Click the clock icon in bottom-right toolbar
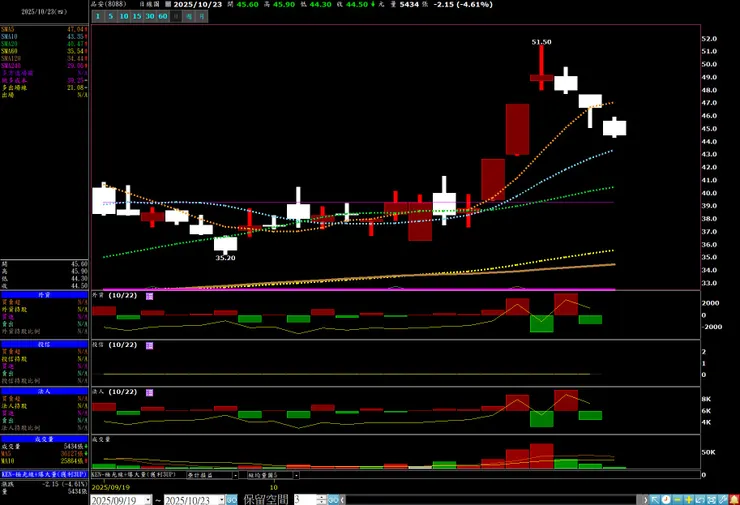Viewport: 740px width, 505px height. [x=666, y=500]
